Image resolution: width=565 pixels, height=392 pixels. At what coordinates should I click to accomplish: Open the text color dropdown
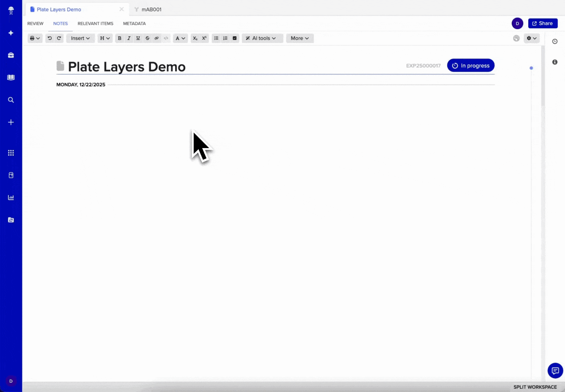tap(180, 38)
